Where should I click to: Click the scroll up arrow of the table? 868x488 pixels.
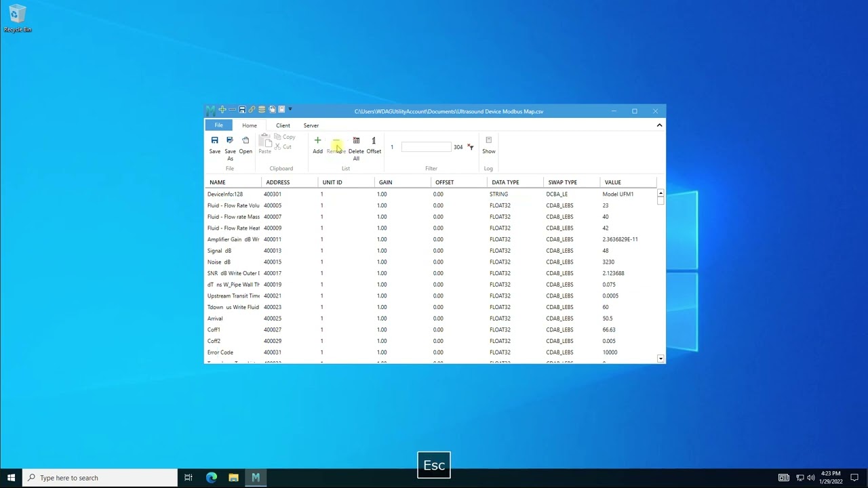(660, 193)
